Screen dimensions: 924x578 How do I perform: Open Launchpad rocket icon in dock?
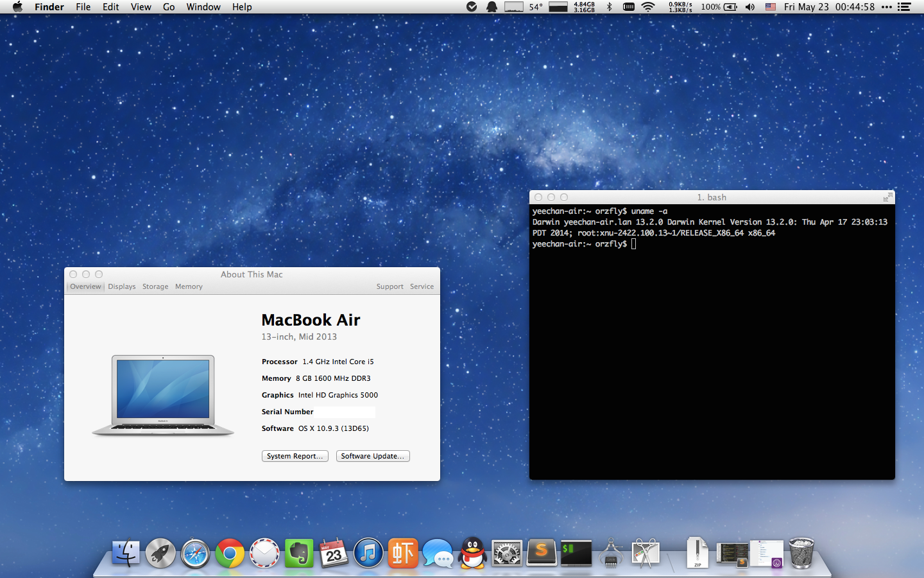point(160,553)
